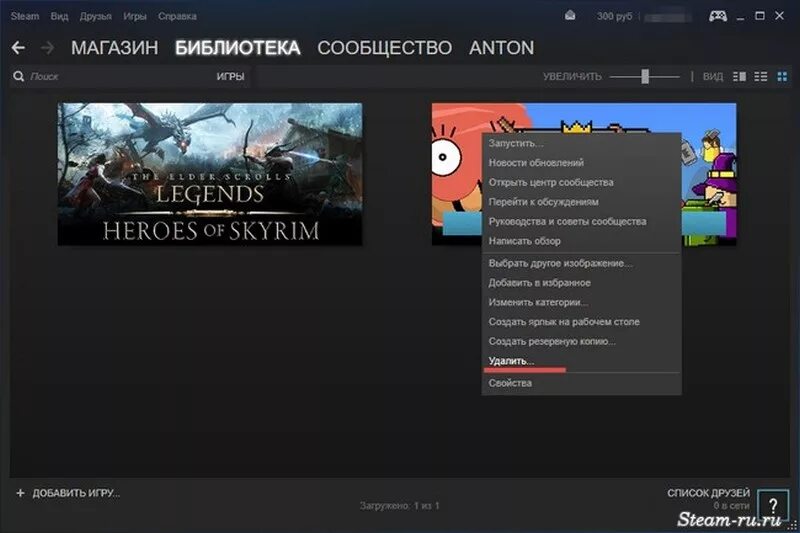This screenshot has height=533, width=800.
Task: Choose Свойства in context menu
Action: tap(582, 383)
